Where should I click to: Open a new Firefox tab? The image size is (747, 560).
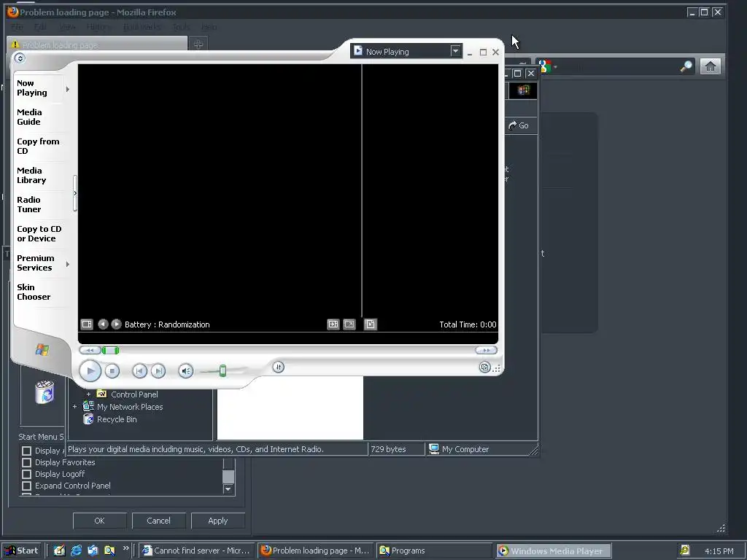click(x=198, y=44)
